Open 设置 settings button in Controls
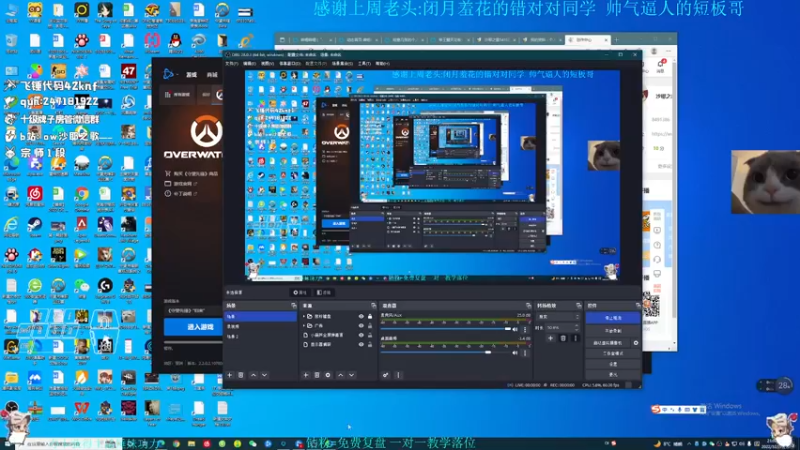This screenshot has height=450, width=800. [x=613, y=364]
